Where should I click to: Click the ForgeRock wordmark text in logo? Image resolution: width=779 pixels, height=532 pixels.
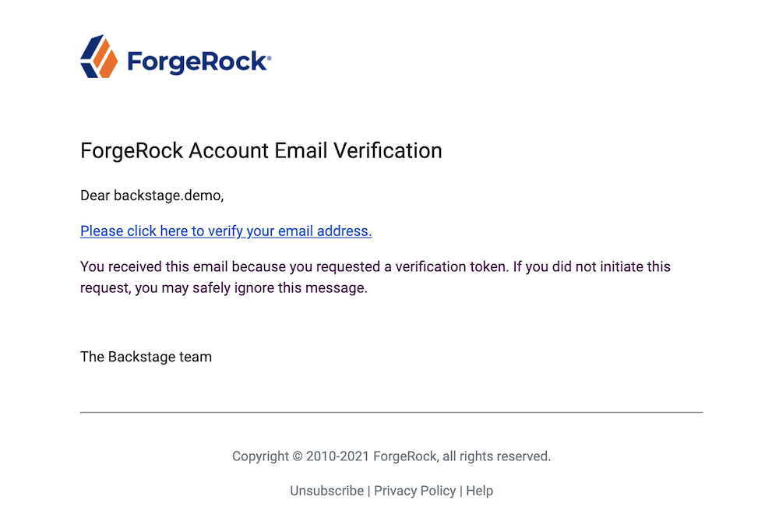(x=196, y=61)
